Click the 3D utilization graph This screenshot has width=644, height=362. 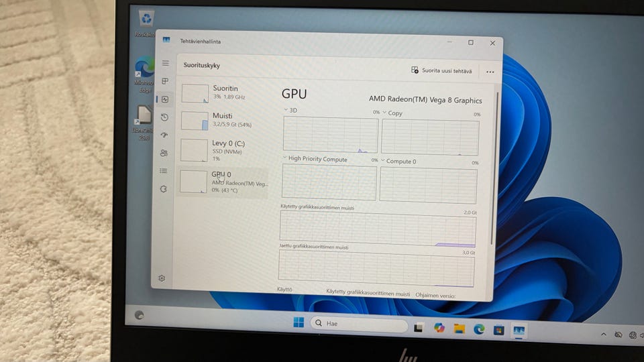point(331,135)
